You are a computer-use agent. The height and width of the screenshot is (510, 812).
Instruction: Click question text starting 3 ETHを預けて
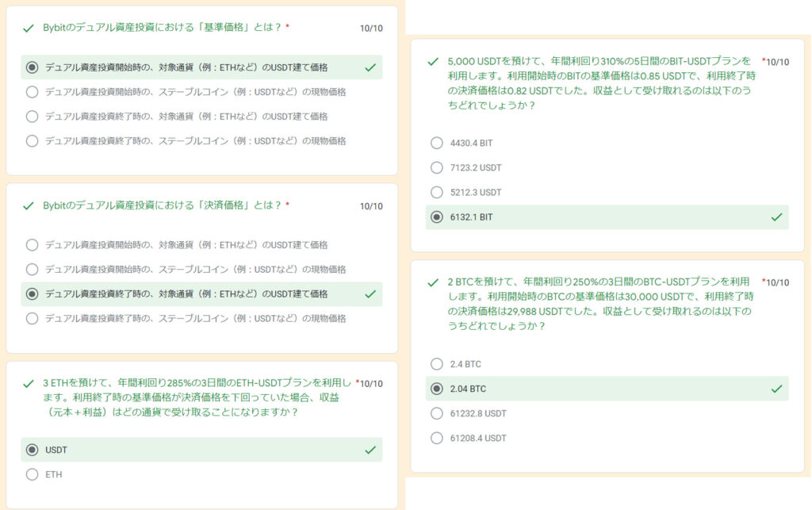pos(197,397)
